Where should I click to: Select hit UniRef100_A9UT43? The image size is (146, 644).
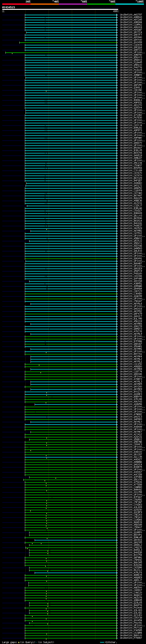(131, 402)
